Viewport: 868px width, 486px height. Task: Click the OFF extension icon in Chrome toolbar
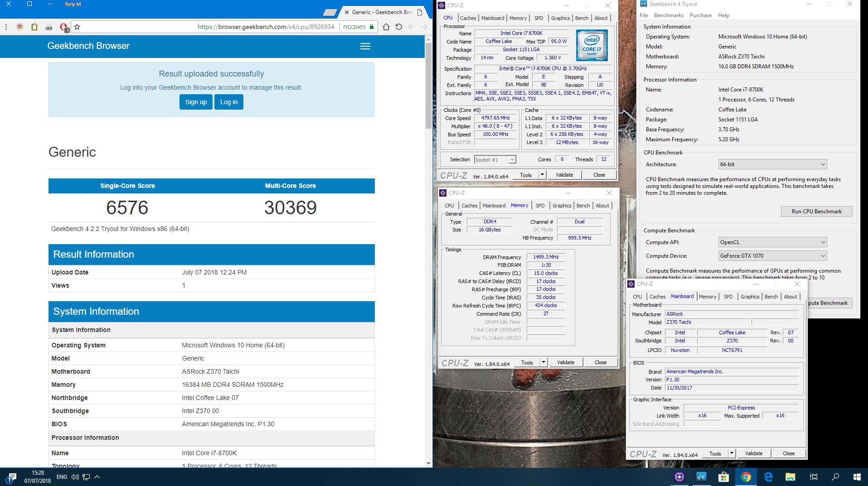(49, 27)
